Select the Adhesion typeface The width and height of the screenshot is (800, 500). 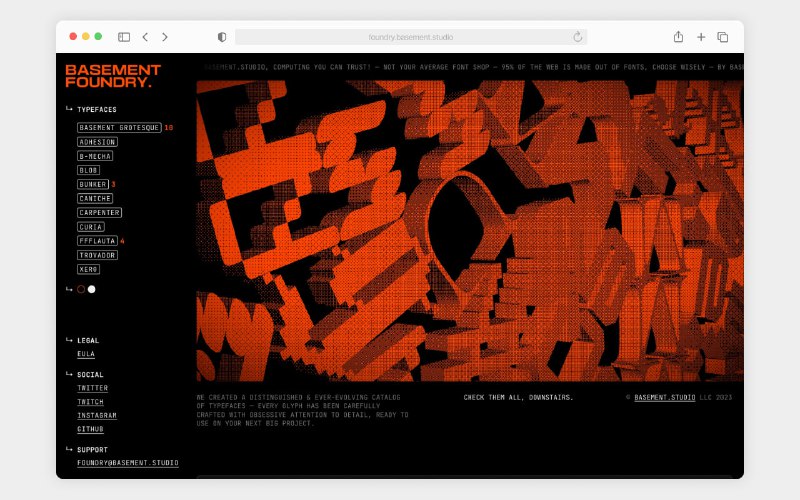[x=97, y=142]
